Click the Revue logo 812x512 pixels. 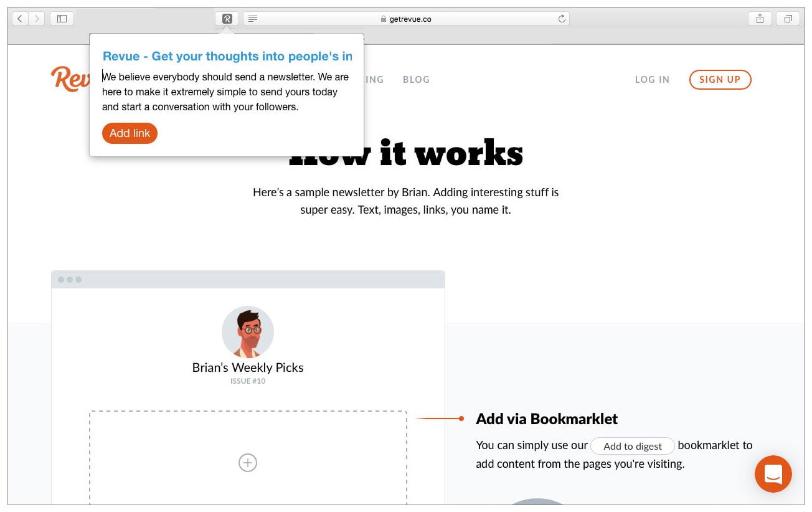70,79
